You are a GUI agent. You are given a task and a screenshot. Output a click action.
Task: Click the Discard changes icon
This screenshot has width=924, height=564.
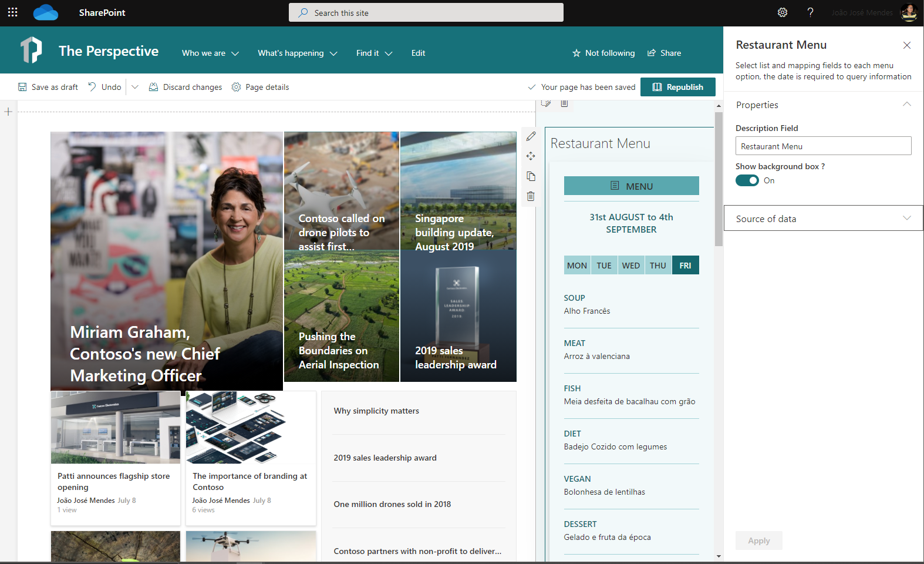pos(153,87)
